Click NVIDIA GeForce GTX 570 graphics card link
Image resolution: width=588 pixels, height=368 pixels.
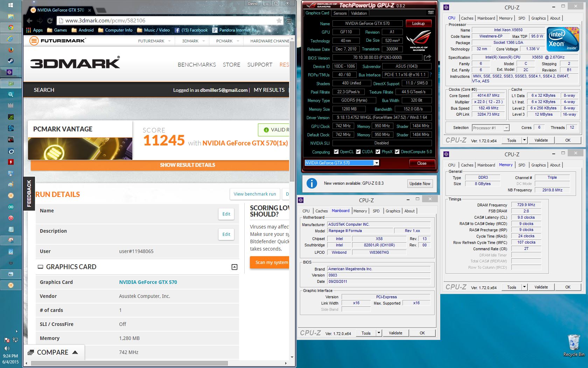click(x=148, y=282)
